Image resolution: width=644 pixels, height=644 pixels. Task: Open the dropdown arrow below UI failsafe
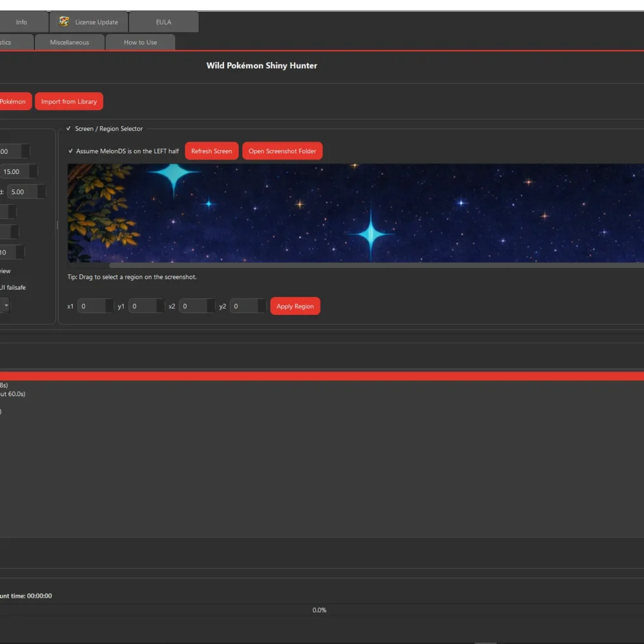coord(6,305)
